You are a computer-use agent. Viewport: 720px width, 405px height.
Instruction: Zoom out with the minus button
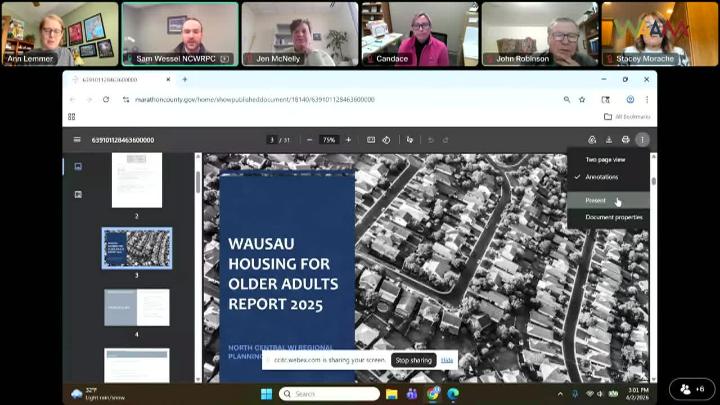[309, 140]
